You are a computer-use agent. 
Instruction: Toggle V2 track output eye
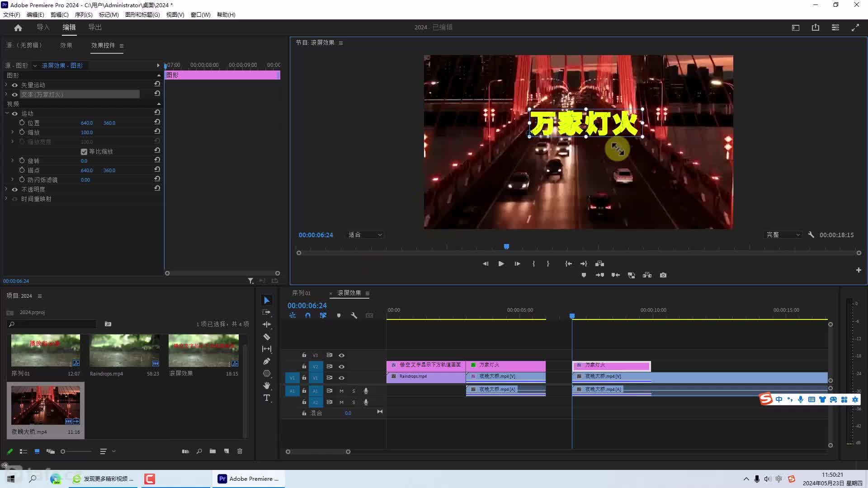[342, 367]
